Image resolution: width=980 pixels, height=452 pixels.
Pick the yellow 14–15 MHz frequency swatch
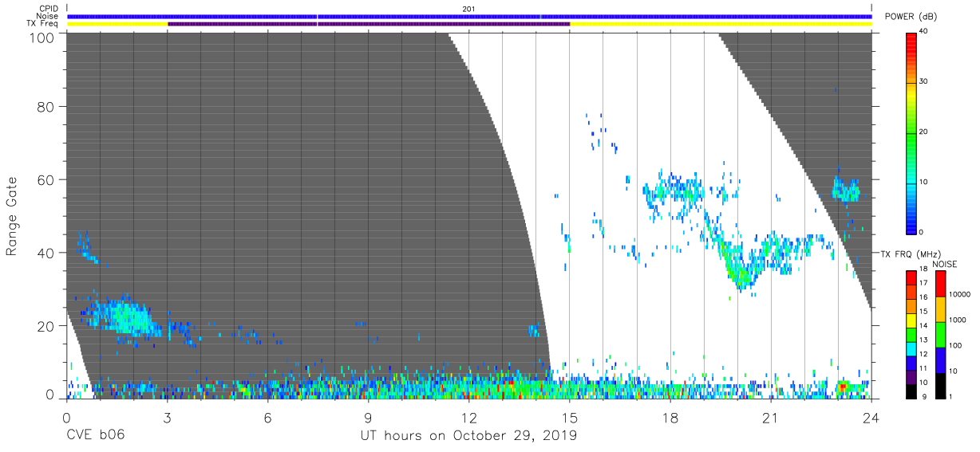click(x=911, y=319)
